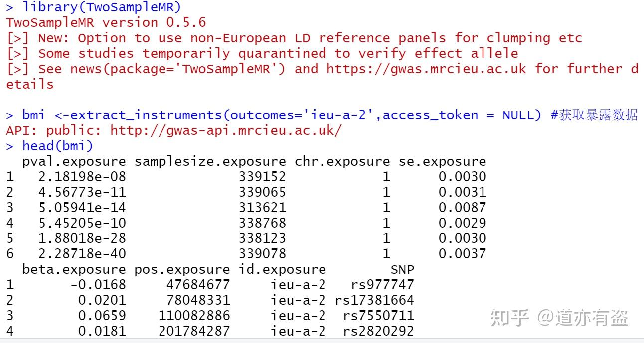Click the se.exposure column header
Image resolution: width=644 pixels, height=343 pixels.
[x=442, y=162]
